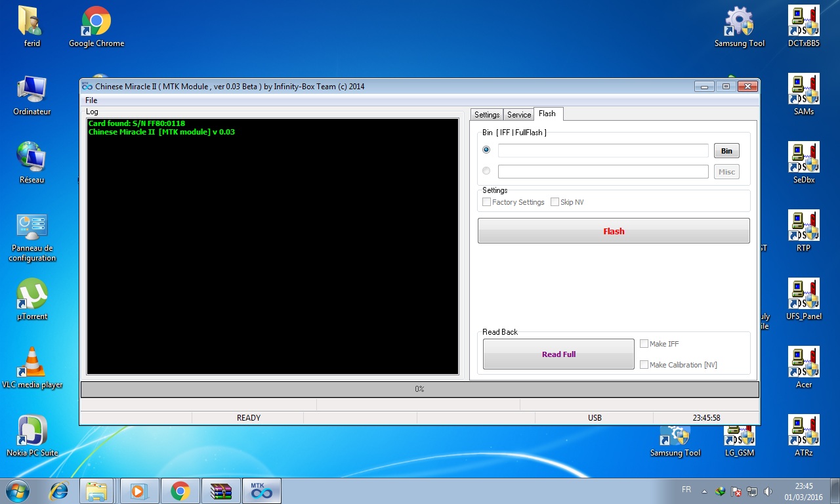840x504 pixels.
Task: Enable the Factory Settings checkbox
Action: click(486, 202)
